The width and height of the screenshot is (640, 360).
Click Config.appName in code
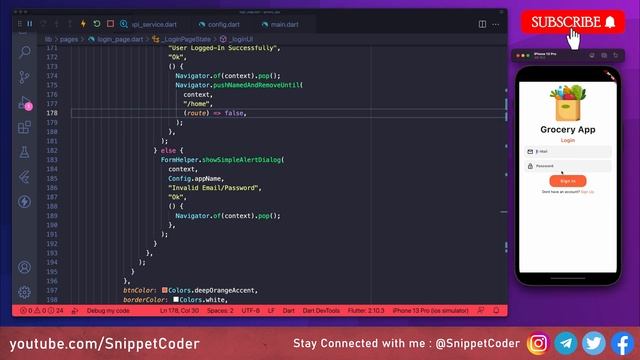pos(194,178)
